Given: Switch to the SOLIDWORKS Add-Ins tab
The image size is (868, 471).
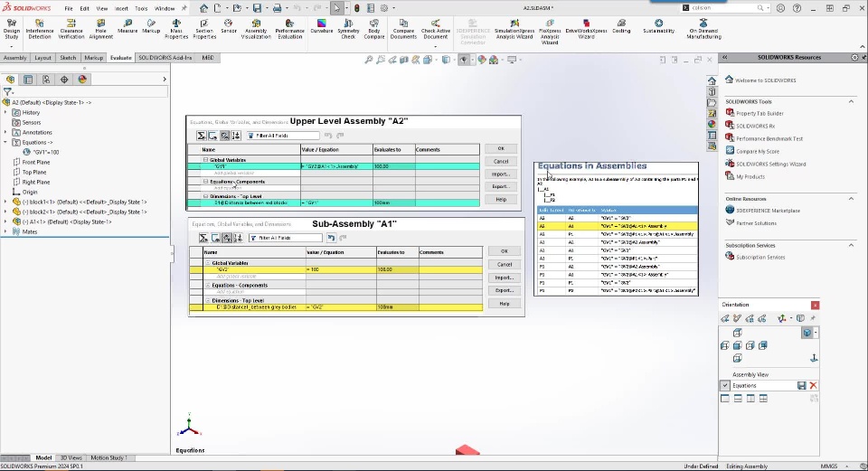Looking at the screenshot, I should point(165,58).
